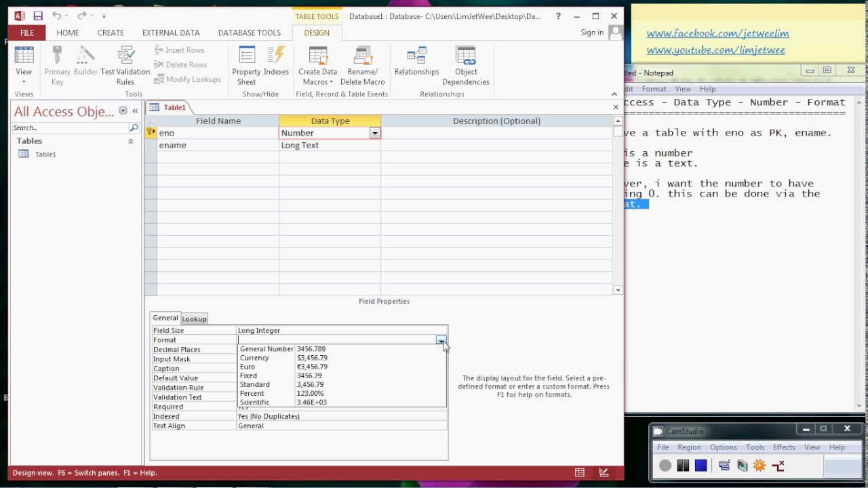Click Design view icon in status bar
Viewport: 868px width, 488px height.
click(x=602, y=472)
